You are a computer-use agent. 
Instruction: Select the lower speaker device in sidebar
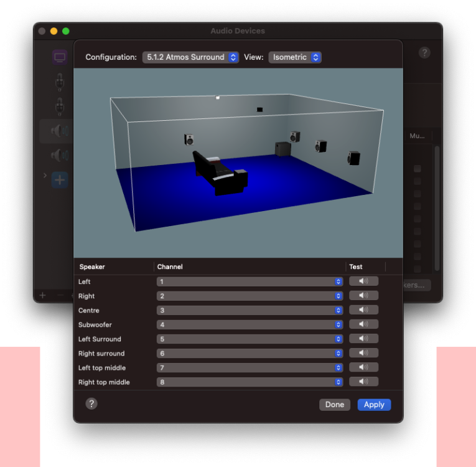60,155
